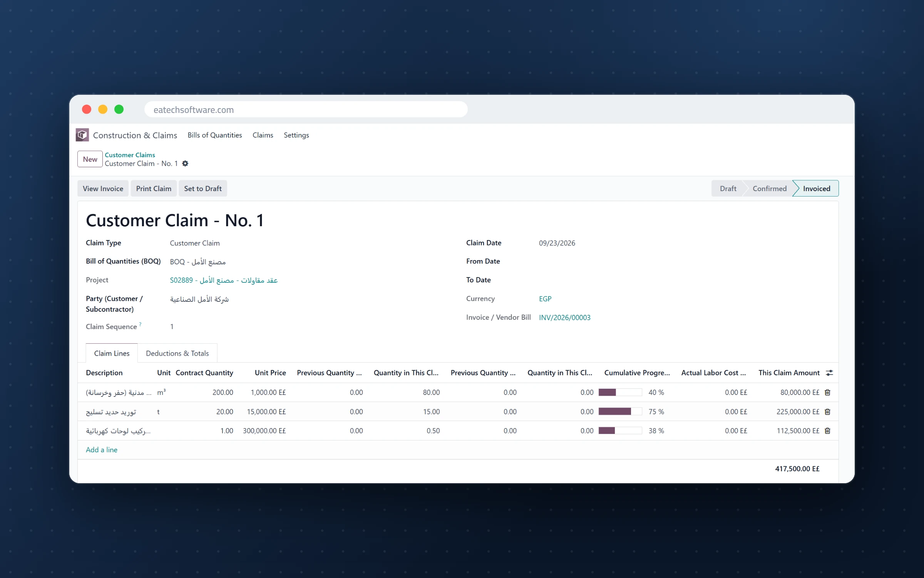Sort by the Unit Price column header

[x=270, y=373]
